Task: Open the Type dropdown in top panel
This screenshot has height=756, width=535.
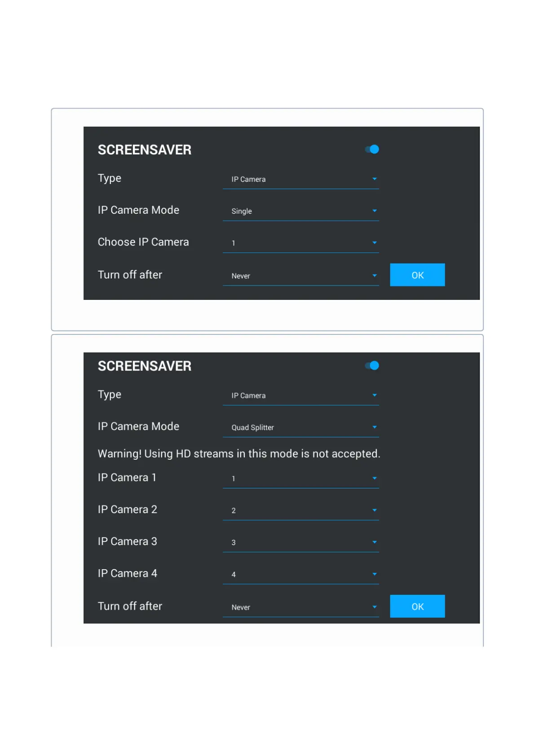Action: click(x=301, y=180)
